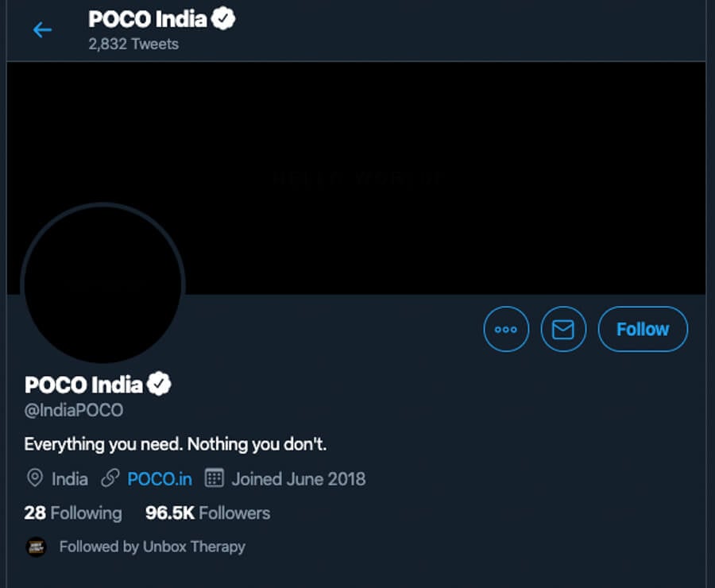Click the Unbox Therapy mini avatar
Screen dimensions: 715x588
coord(35,547)
